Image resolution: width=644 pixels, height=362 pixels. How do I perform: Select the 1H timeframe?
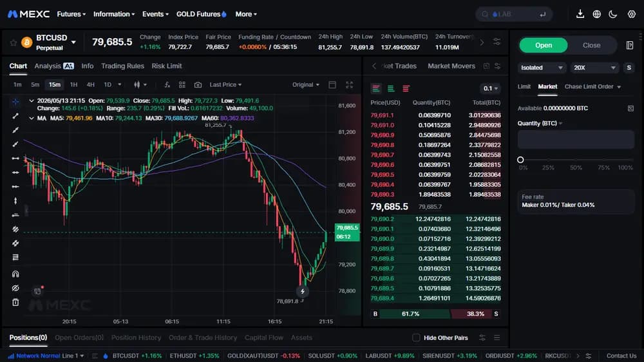pyautogui.click(x=74, y=84)
